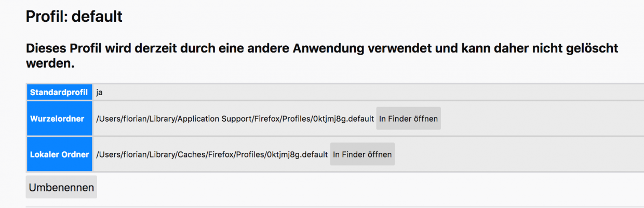Click the Umbenennen button
Screen dimensions: 644x208
(x=61, y=187)
